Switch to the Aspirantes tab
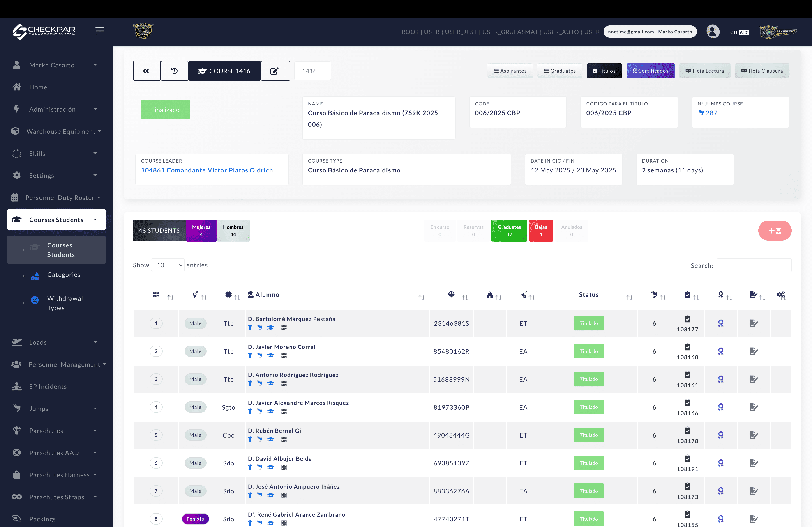The image size is (812, 527). click(510, 71)
